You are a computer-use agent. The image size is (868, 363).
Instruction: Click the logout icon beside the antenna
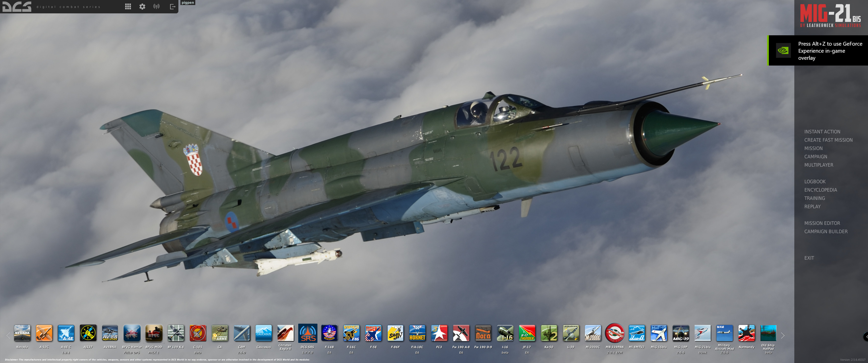tap(173, 6)
